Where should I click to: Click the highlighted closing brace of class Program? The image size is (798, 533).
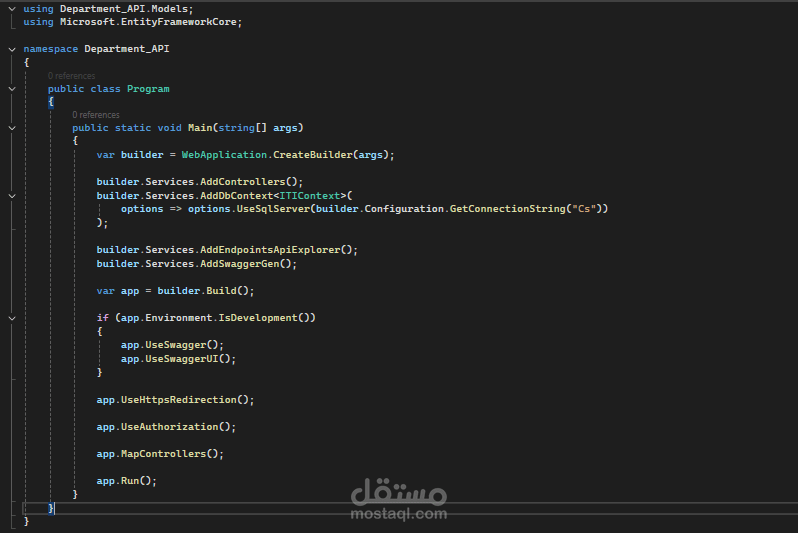[x=51, y=508]
